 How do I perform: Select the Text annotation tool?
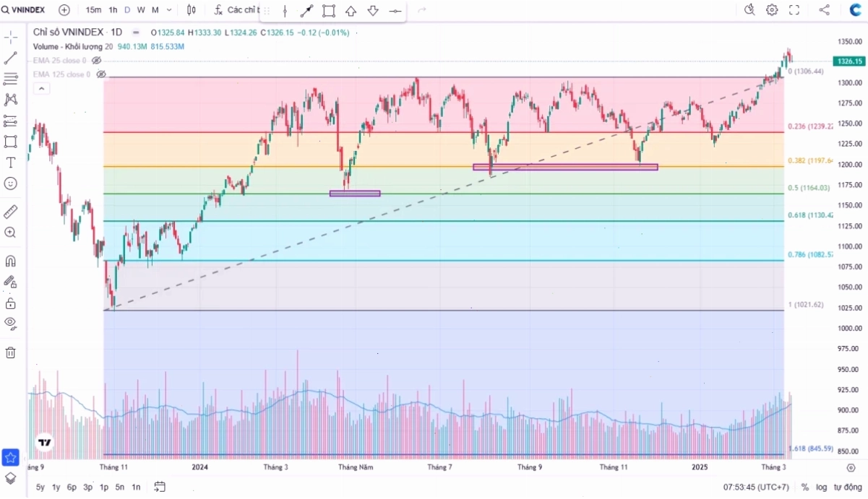point(11,162)
